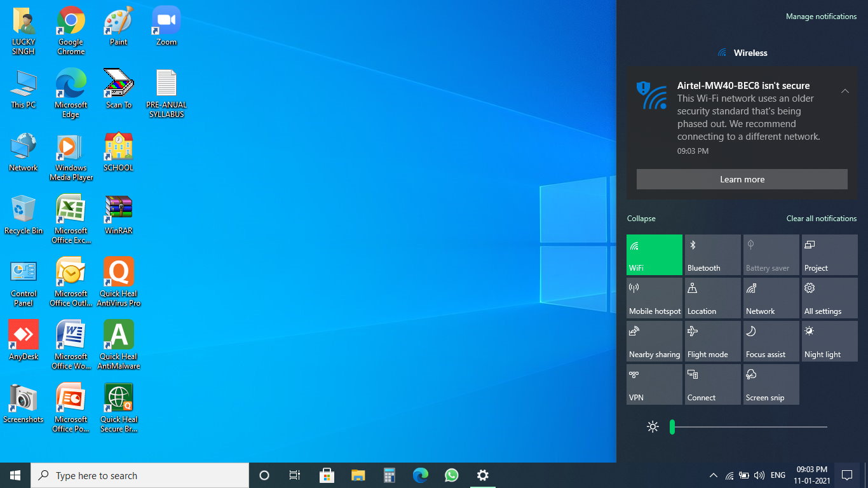Start Screen snip from quick actions
868x488 pixels.
(771, 384)
